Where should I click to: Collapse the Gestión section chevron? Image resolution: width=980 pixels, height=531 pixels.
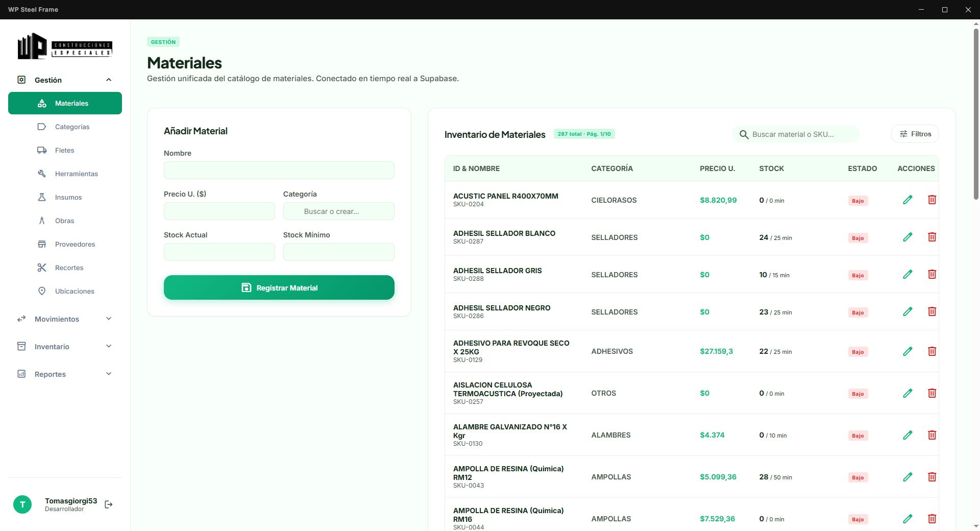(108, 80)
